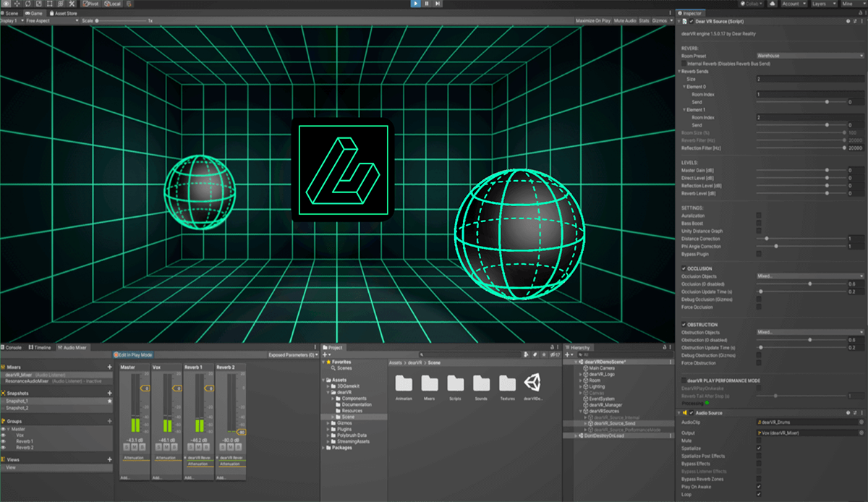
Task: Open the Asset Store tab
Action: [64, 13]
